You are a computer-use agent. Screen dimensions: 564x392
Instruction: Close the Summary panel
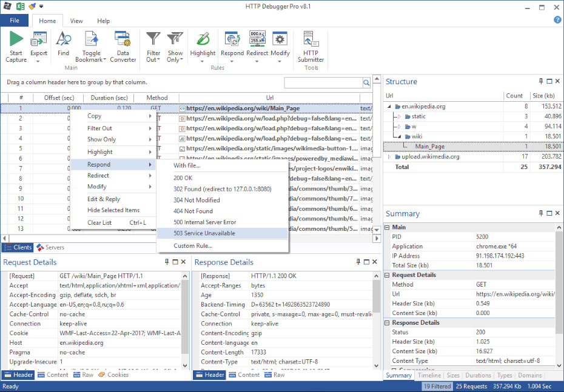tap(557, 213)
